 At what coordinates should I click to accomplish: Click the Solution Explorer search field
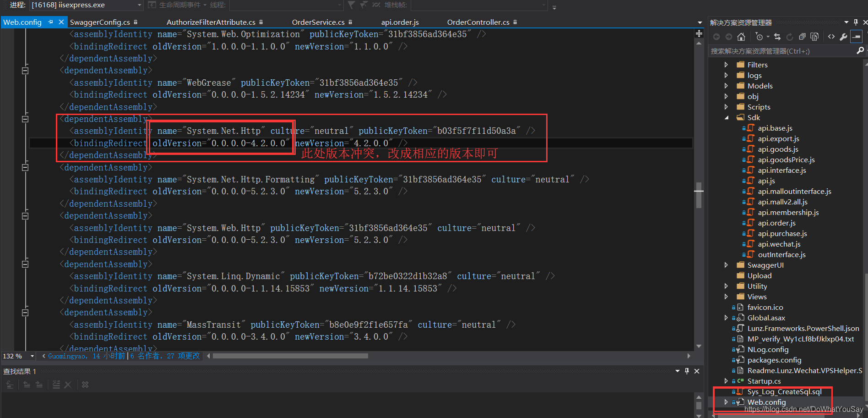(x=782, y=51)
